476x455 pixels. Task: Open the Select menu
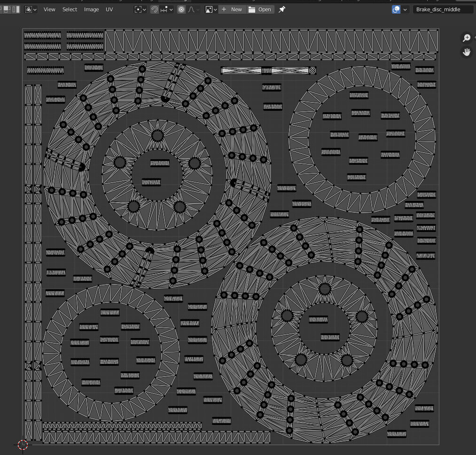(70, 9)
